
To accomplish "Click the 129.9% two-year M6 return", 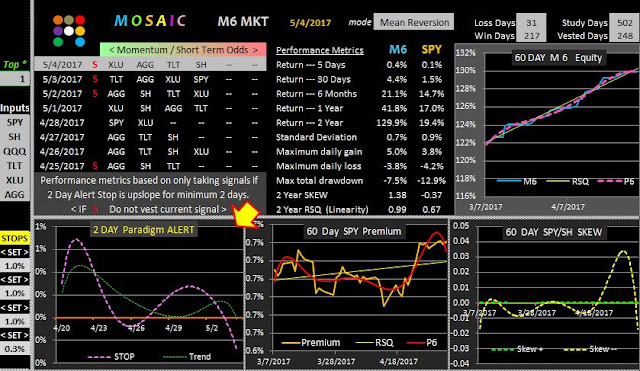I will pyautogui.click(x=391, y=123).
